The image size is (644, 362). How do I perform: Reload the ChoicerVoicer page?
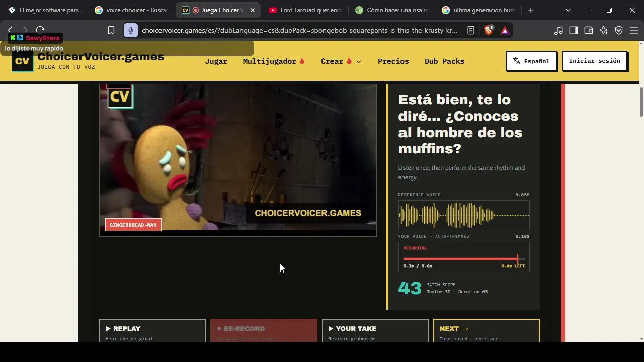(40, 30)
